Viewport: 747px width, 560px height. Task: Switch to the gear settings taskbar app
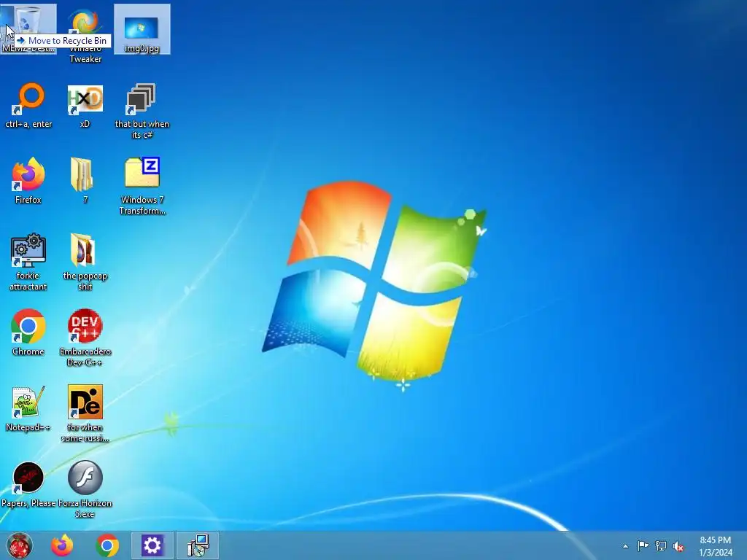click(x=152, y=545)
